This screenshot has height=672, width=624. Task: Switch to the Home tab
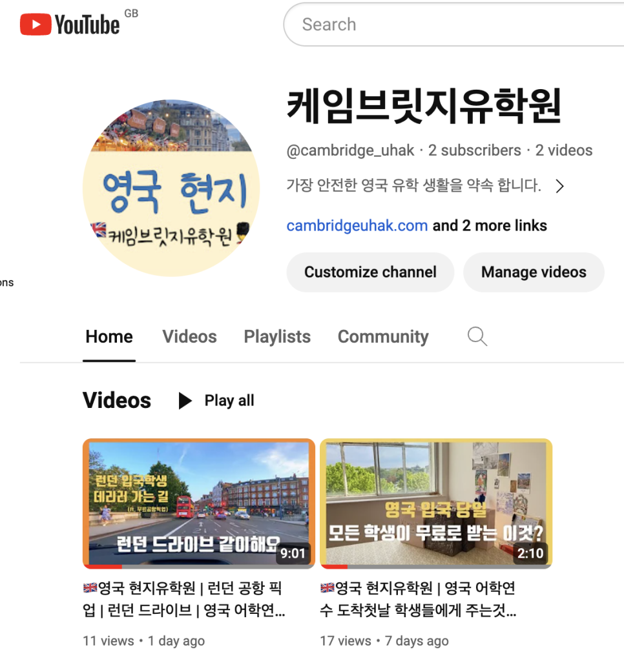[109, 336]
